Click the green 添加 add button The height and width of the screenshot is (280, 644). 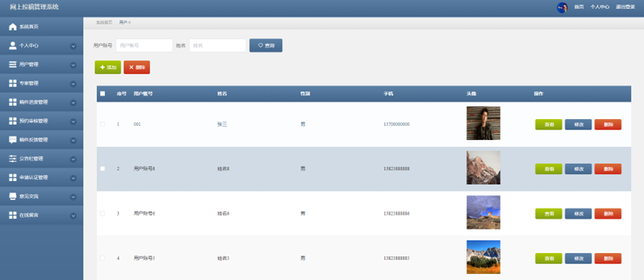pos(108,67)
